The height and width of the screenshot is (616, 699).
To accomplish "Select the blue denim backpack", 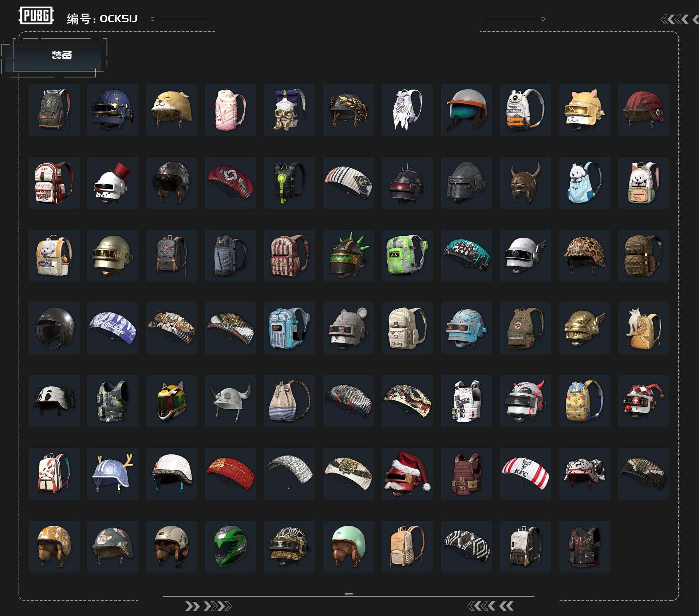I will coord(231,255).
